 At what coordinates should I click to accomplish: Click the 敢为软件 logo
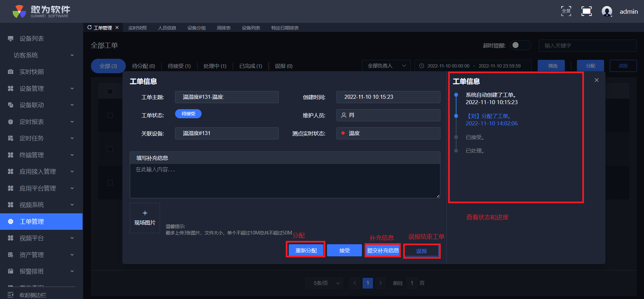(x=41, y=11)
